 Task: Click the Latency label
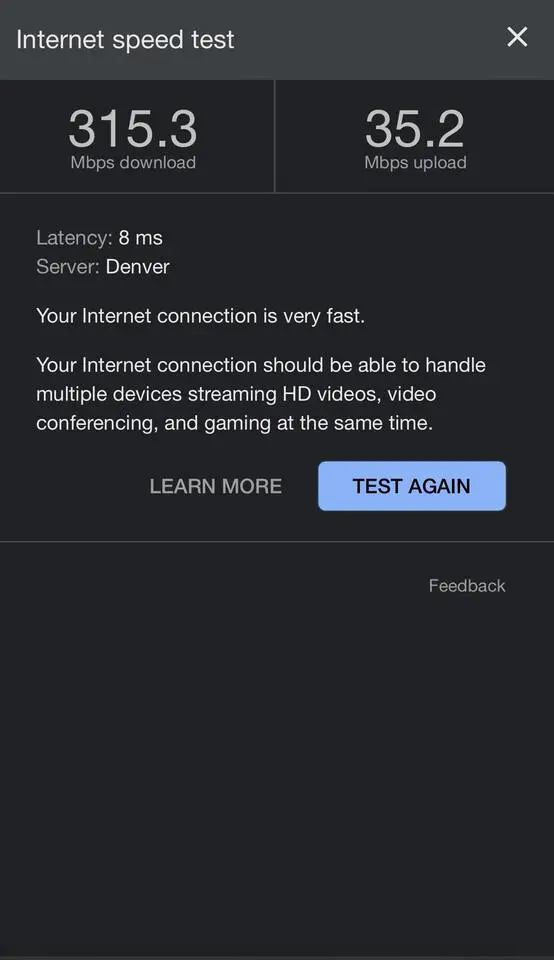pos(74,238)
